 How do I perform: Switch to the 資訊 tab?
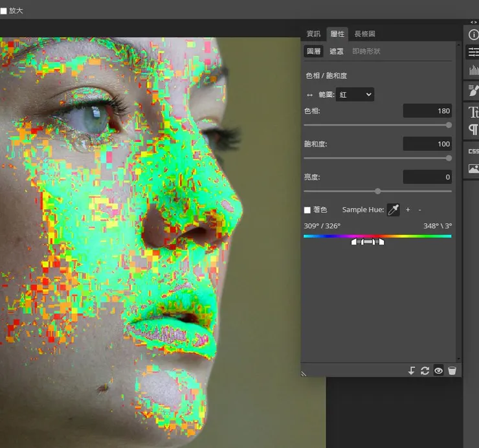313,34
